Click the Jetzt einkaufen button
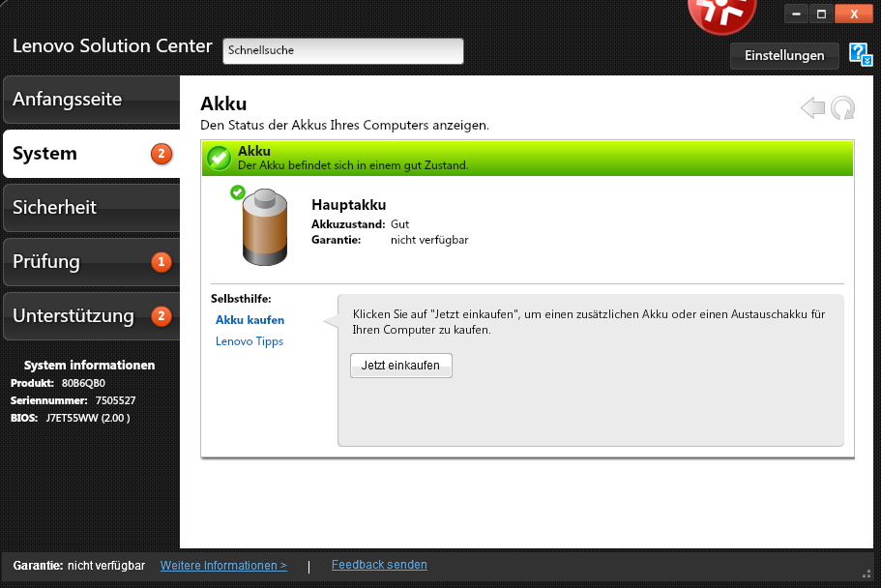Viewport: 881px width, 588px height. point(401,366)
